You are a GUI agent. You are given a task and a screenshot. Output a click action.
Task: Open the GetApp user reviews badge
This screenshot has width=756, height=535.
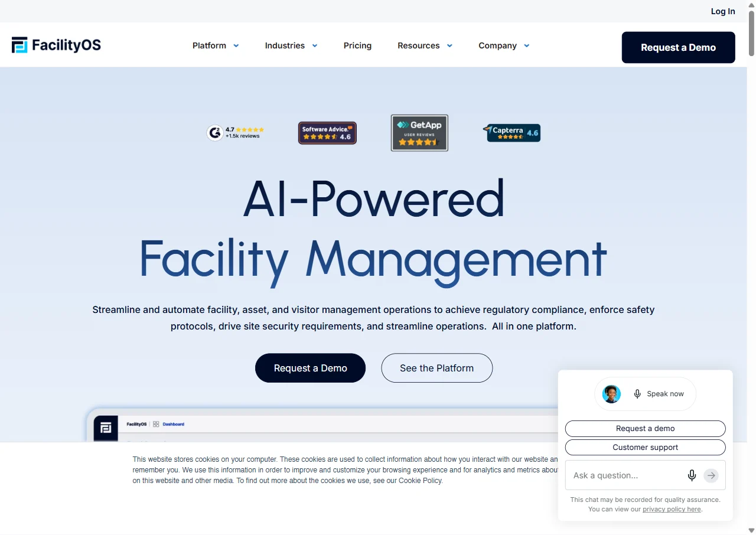click(x=419, y=133)
